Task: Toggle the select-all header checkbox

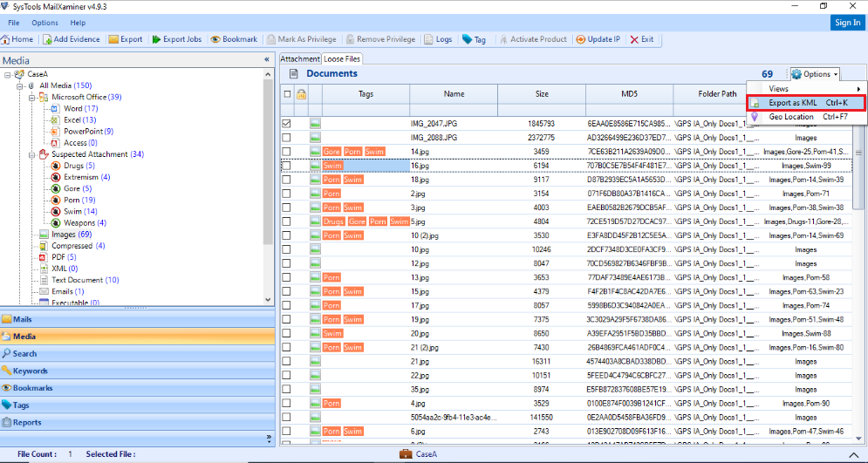Action: pyautogui.click(x=287, y=94)
